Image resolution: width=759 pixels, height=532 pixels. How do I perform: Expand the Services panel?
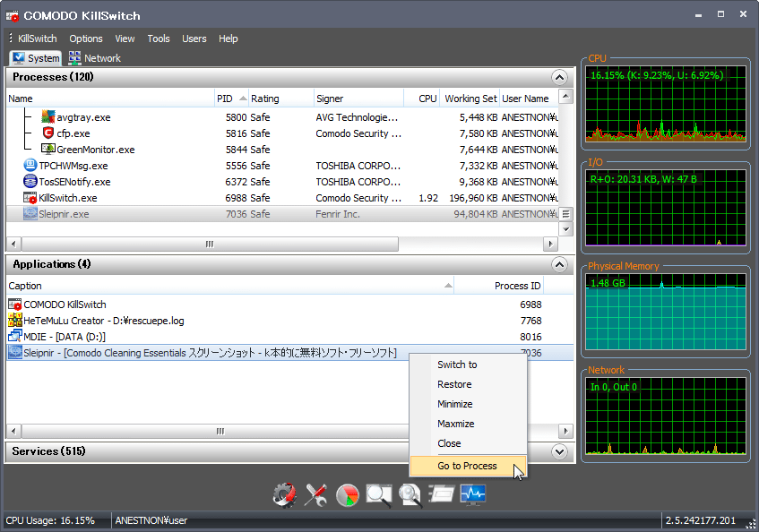click(x=559, y=451)
